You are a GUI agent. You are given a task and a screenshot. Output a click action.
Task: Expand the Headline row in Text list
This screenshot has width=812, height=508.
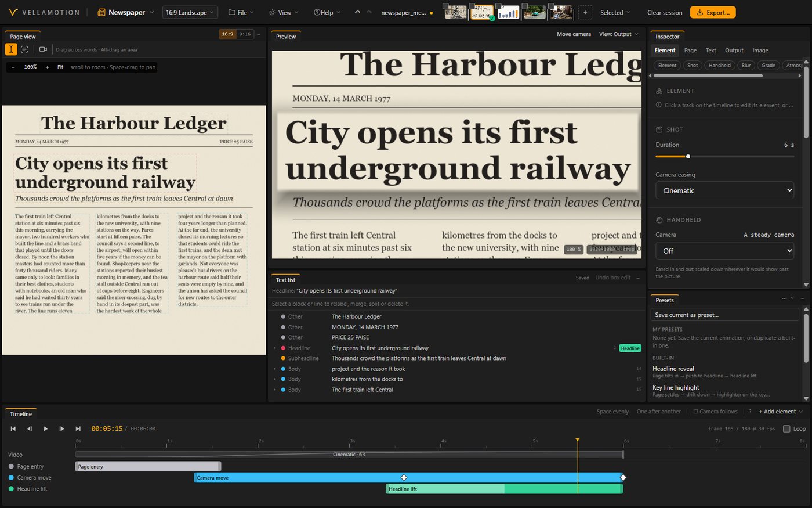(275, 348)
